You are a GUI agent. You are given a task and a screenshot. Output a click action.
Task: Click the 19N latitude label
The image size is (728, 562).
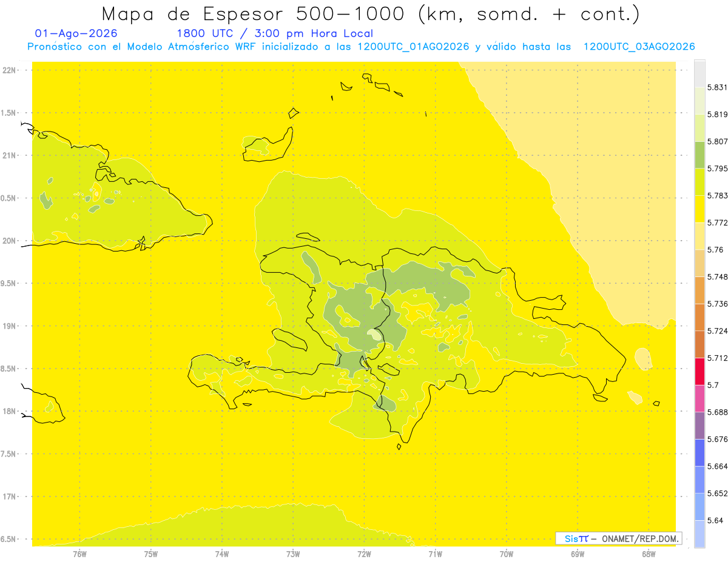click(x=10, y=326)
